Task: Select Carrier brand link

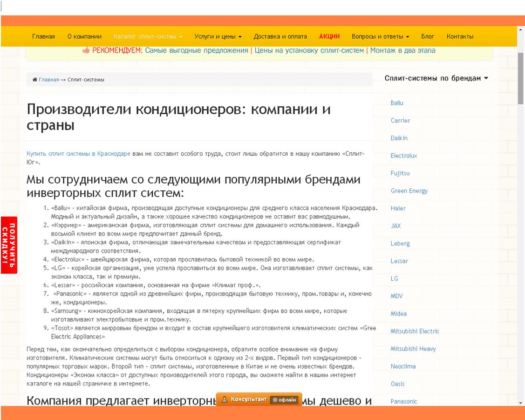Action: pos(400,121)
